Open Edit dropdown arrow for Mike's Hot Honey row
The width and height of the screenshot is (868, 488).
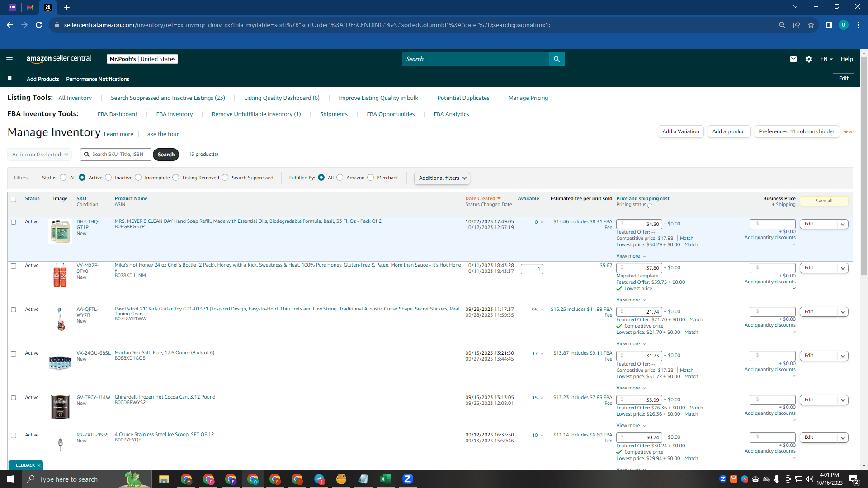pyautogui.click(x=843, y=268)
